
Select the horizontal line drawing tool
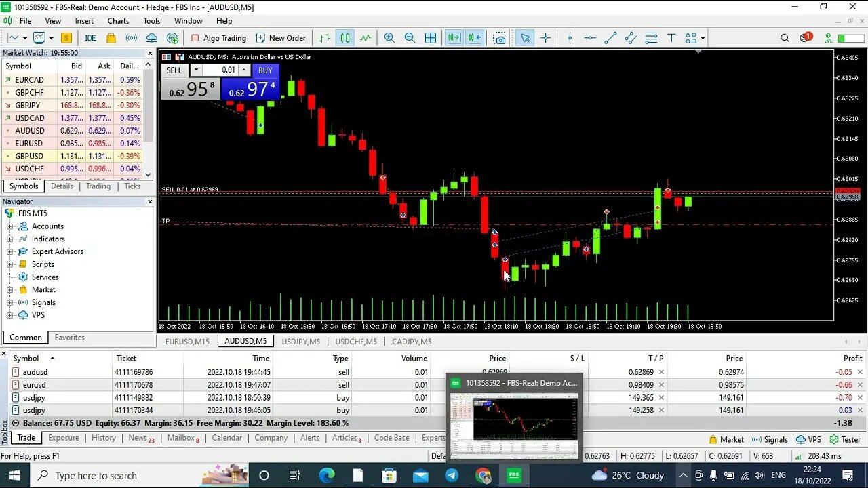coord(590,38)
